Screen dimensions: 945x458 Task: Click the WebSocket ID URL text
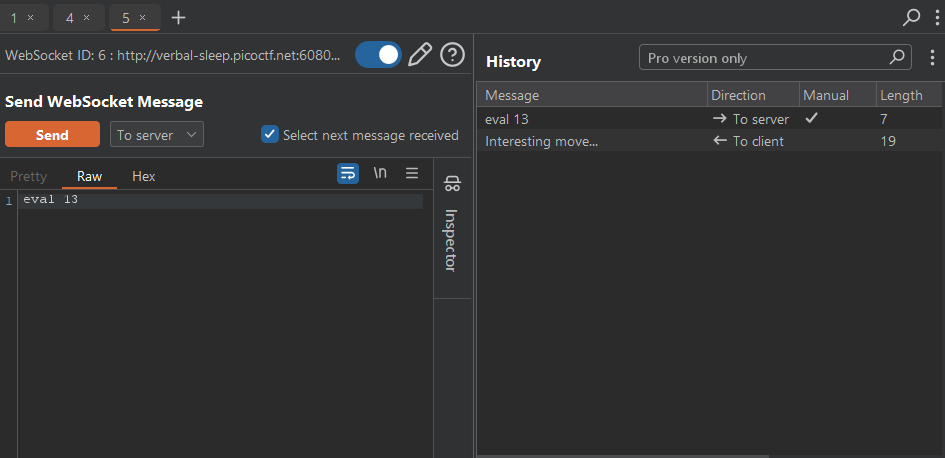click(x=172, y=55)
